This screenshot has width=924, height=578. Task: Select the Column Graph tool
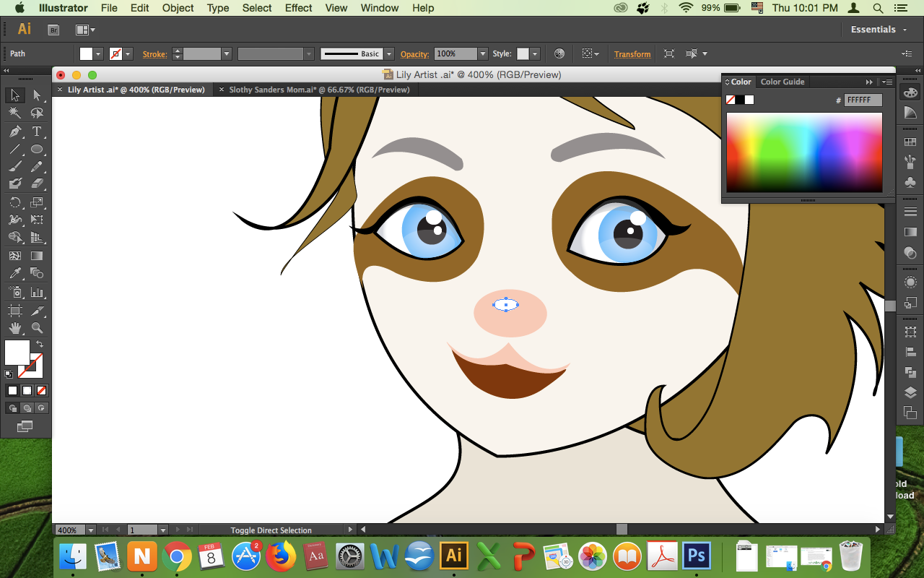pyautogui.click(x=37, y=293)
